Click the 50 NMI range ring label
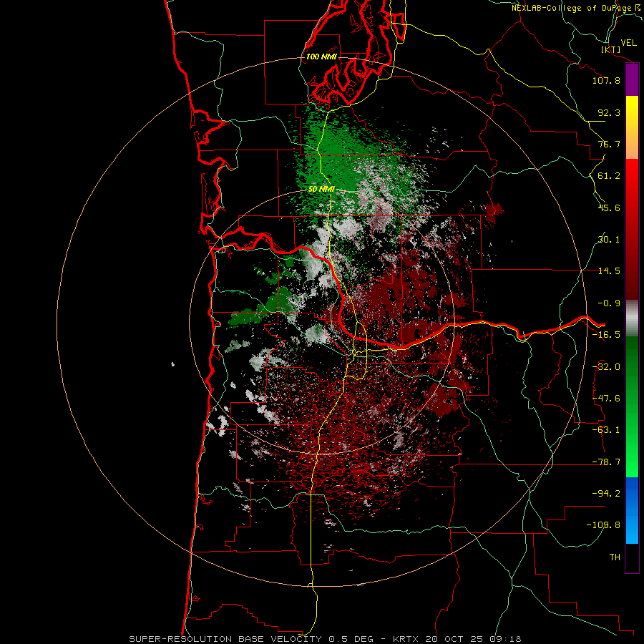This screenshot has width=644, height=644. (x=321, y=189)
